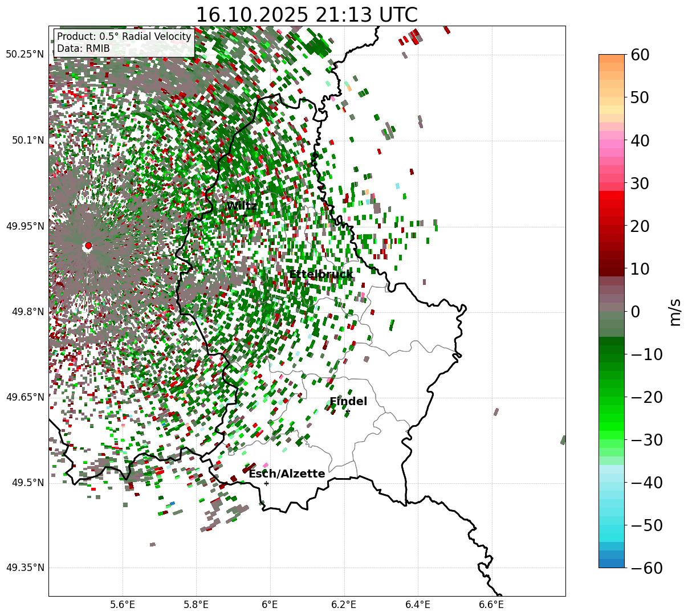Click the Wiltz city label
The width and height of the screenshot is (688, 616).
(x=241, y=206)
